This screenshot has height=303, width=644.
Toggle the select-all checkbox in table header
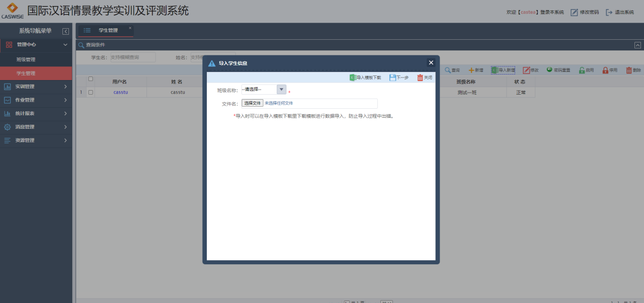point(91,79)
